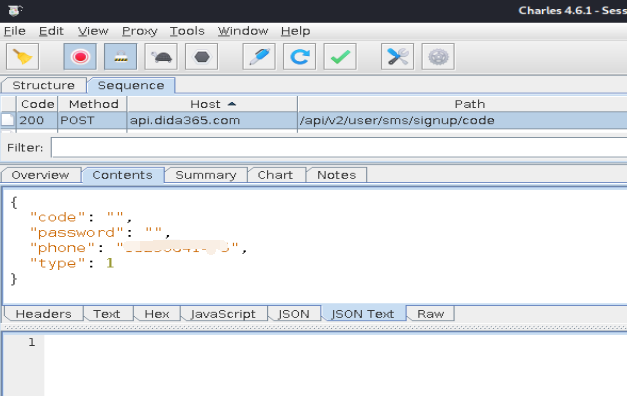Image resolution: width=627 pixels, height=396 pixels.
Task: Open the Edit menu
Action: [51, 31]
